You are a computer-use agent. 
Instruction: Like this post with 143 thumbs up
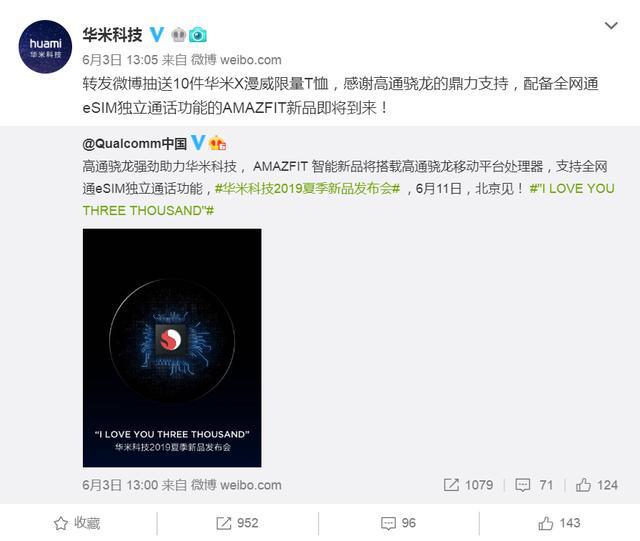point(559,523)
